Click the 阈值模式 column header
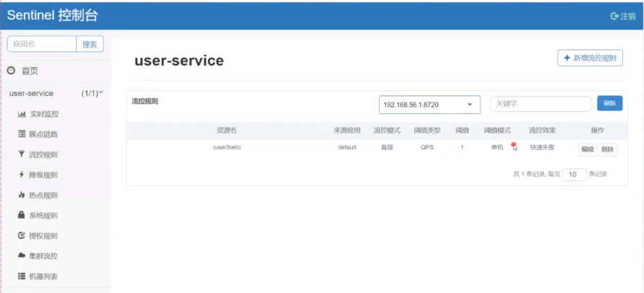The width and height of the screenshot is (644, 293). (497, 131)
